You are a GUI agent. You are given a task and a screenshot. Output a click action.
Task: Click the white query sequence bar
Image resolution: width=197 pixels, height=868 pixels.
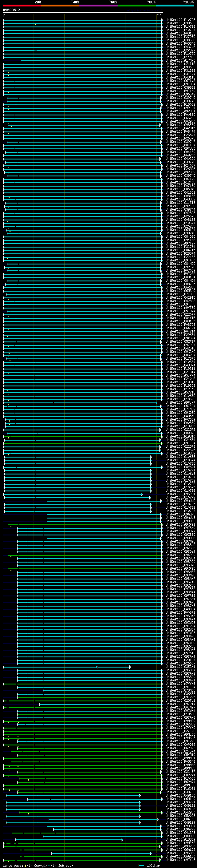click(x=83, y=13)
